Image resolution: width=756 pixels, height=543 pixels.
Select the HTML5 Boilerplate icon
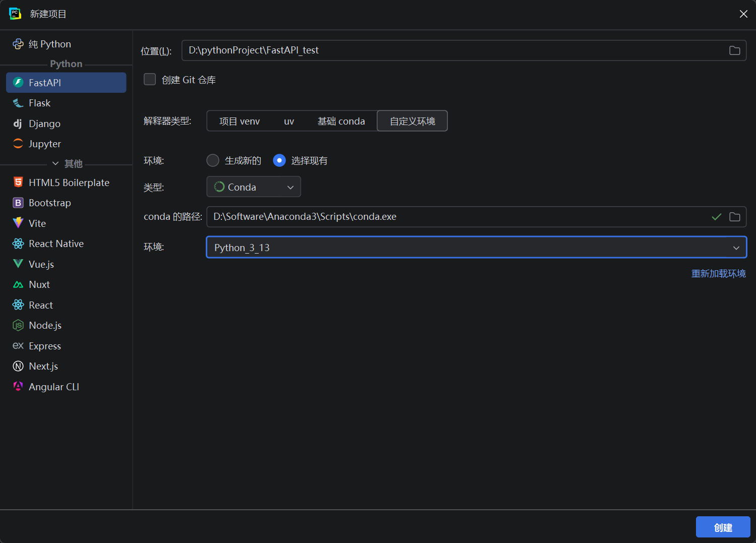tap(18, 183)
